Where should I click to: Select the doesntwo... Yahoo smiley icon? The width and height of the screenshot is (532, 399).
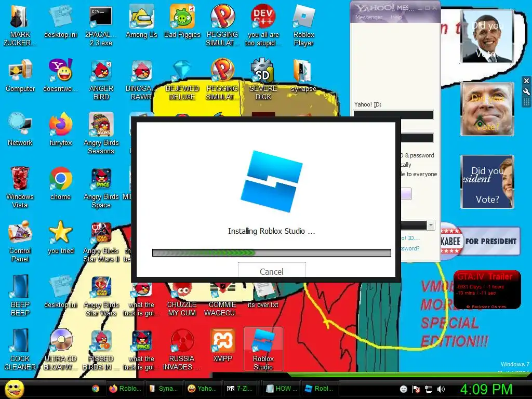60,75
